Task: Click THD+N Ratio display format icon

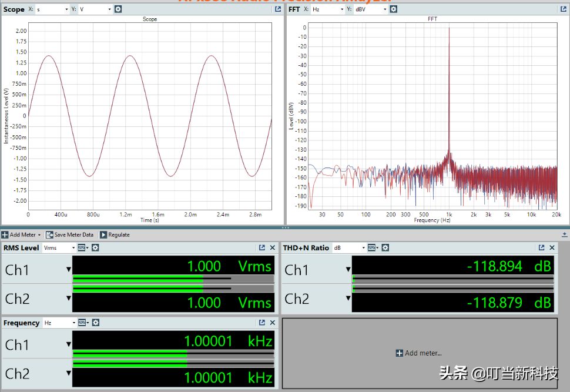Action: pyautogui.click(x=371, y=248)
